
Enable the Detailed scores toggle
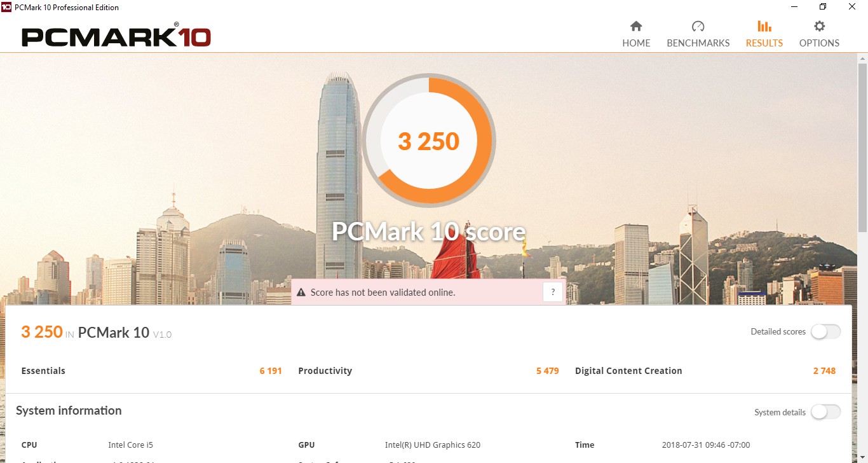(x=825, y=331)
